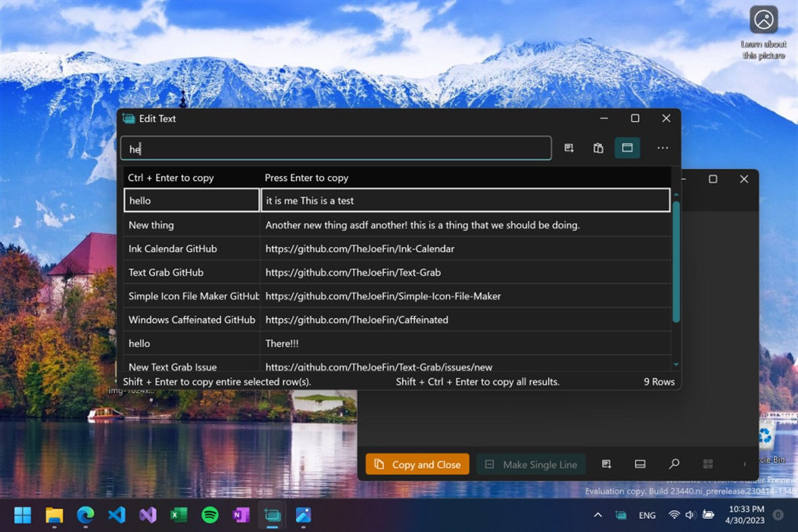Open Quick Simple Lookup with the magnifier icon
The width and height of the screenshot is (798, 532).
coord(674,464)
